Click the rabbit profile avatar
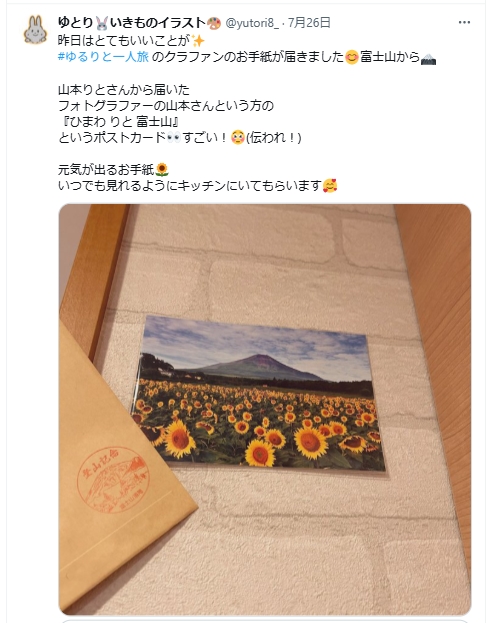Viewport: 500px width, 623px height. point(35,30)
